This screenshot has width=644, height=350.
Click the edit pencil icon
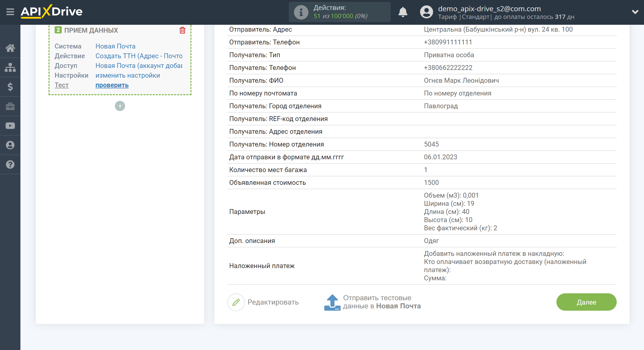236,302
